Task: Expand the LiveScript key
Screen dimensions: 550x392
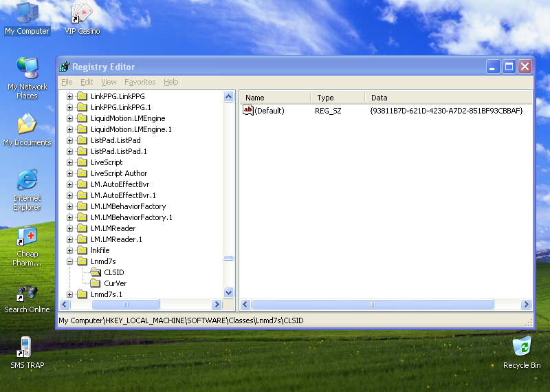Action: coord(70,162)
